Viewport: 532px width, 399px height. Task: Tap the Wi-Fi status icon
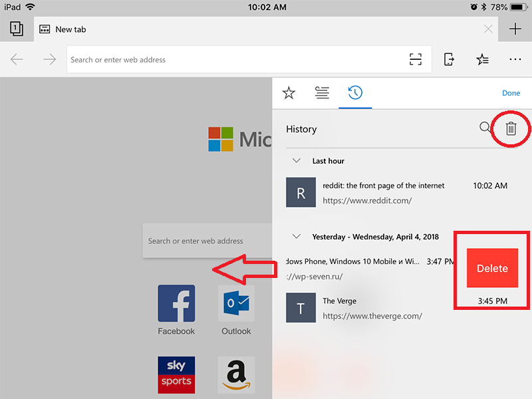[x=30, y=7]
